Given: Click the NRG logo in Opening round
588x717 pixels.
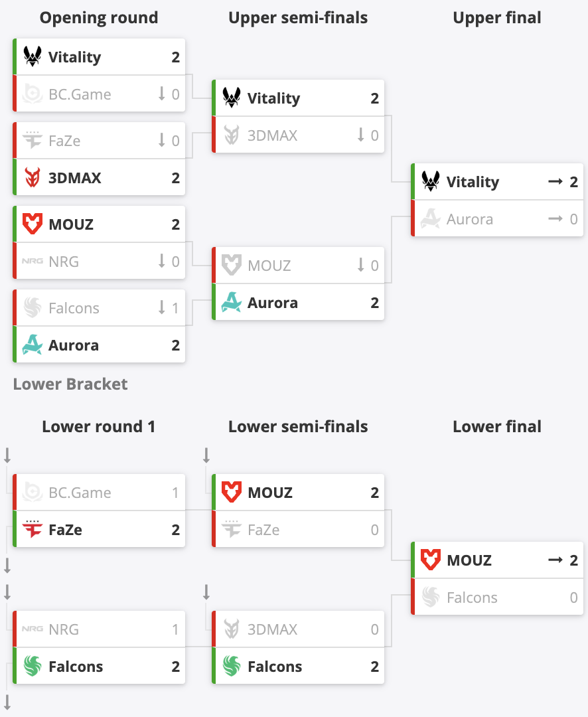Looking at the screenshot, I should [x=33, y=262].
